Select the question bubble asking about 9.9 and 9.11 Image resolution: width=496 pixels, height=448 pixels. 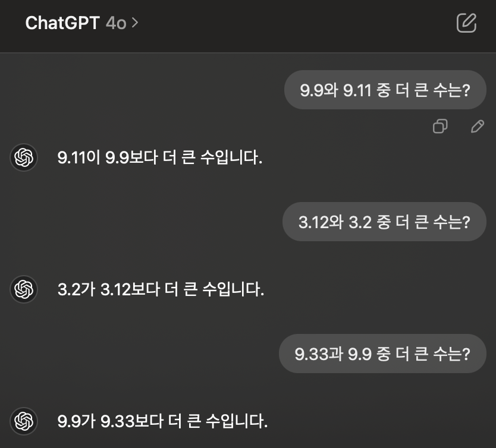[385, 90]
